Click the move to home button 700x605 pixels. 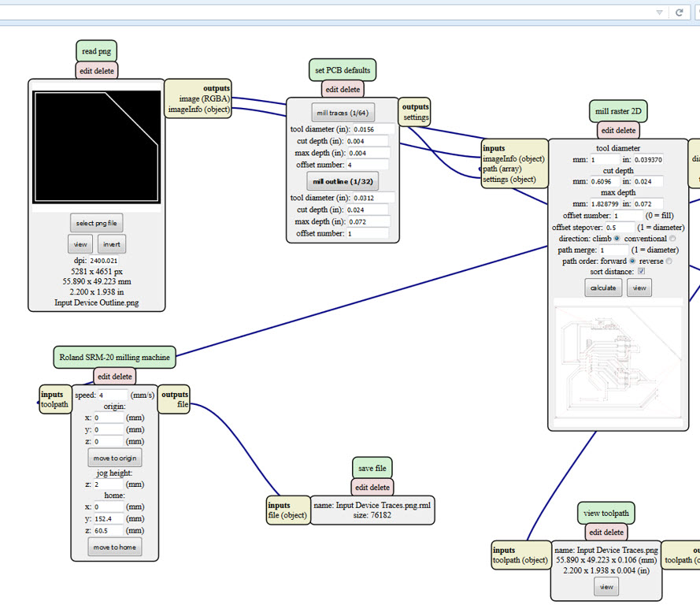115,547
